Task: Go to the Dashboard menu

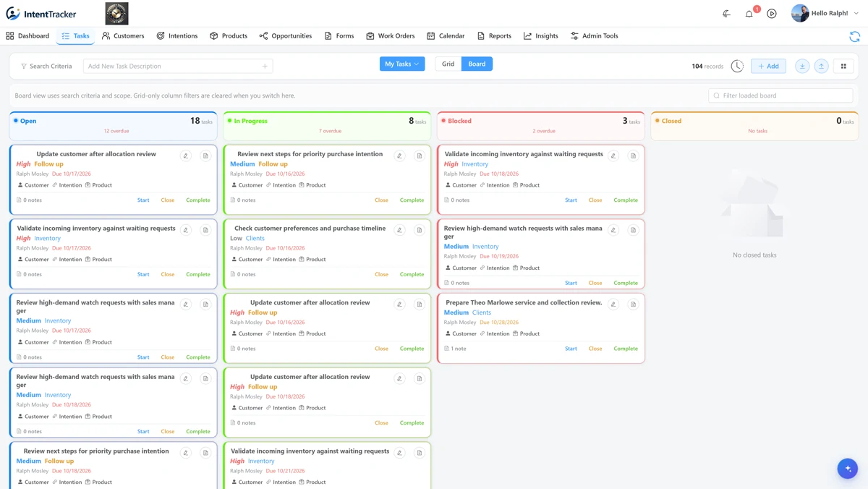Action: (x=27, y=35)
